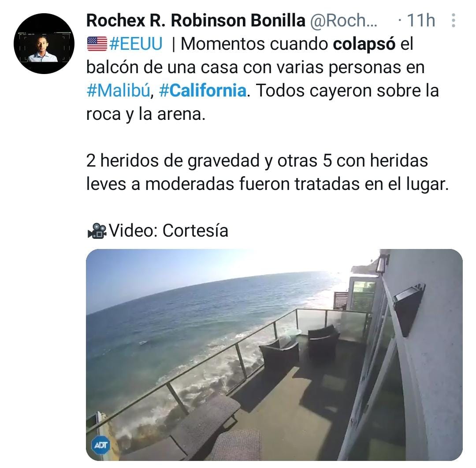Image resolution: width=476 pixels, height=468 pixels.
Task: Open the #Malibú hashtag
Action: 119,90
